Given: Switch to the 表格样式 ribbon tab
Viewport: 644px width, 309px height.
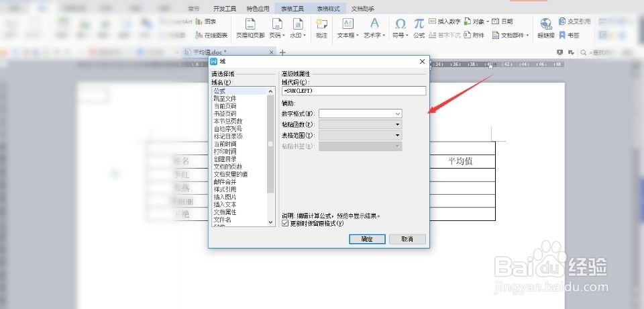Looking at the screenshot, I should (328, 9).
